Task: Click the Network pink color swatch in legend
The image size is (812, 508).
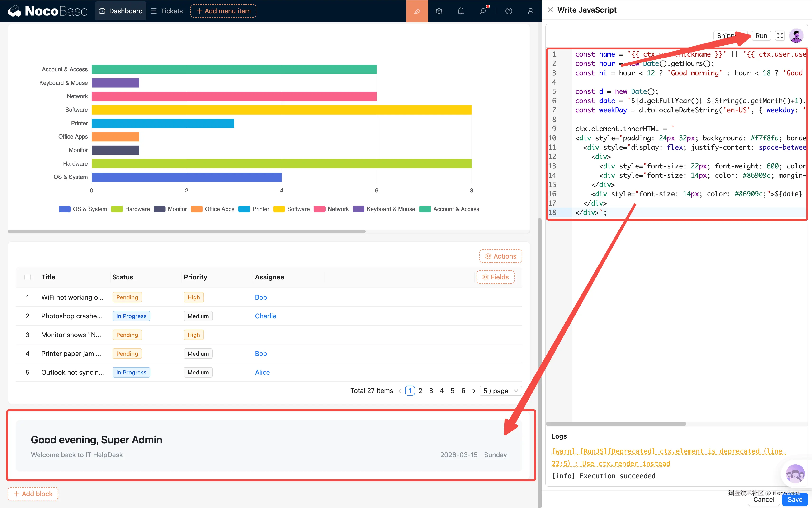Action: (319, 209)
